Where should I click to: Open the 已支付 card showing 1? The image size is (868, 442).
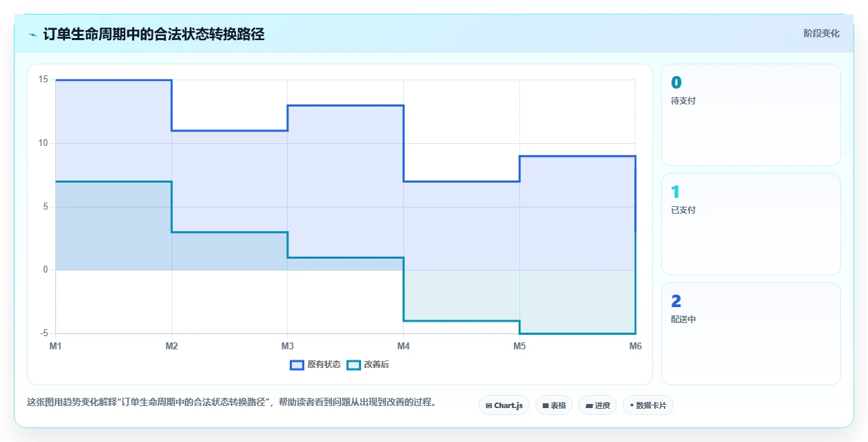[751, 224]
